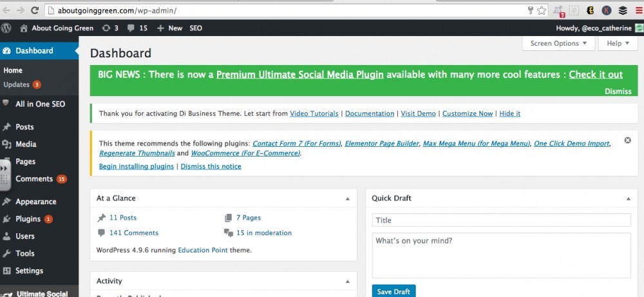Click the Customize Now link
This screenshot has width=644, height=297.
468,113
